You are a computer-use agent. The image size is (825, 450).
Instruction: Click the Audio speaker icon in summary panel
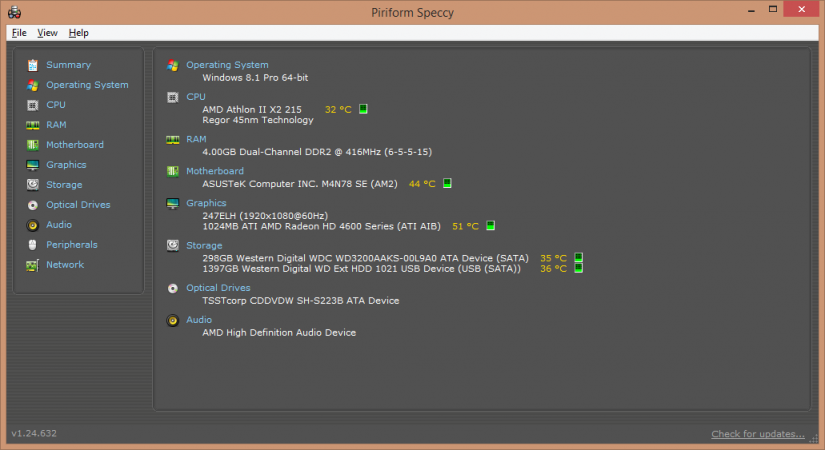(x=173, y=321)
